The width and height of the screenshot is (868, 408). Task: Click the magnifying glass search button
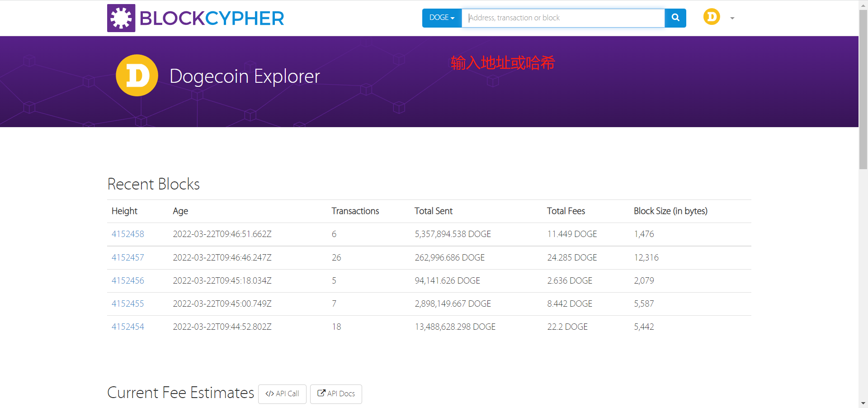pyautogui.click(x=675, y=18)
